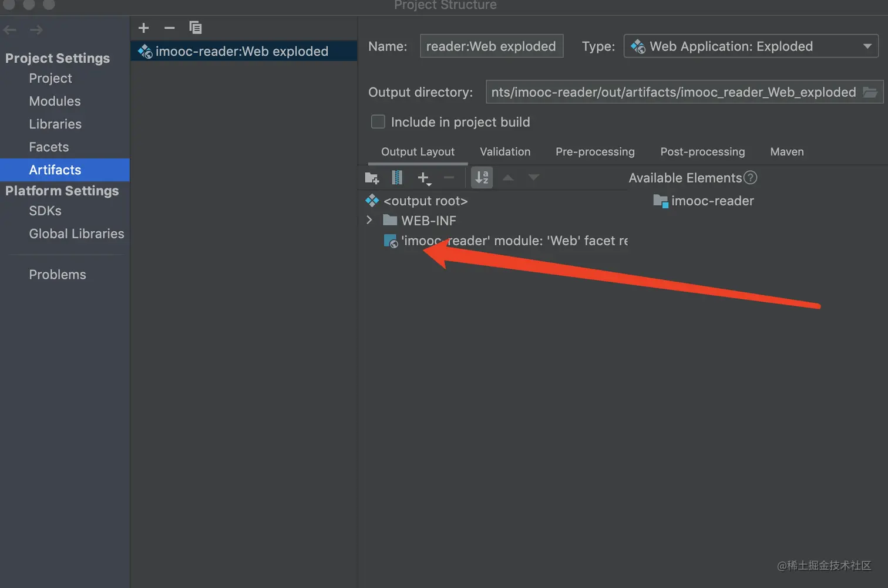
Task: Remove selected artifact with minus icon
Action: click(169, 28)
